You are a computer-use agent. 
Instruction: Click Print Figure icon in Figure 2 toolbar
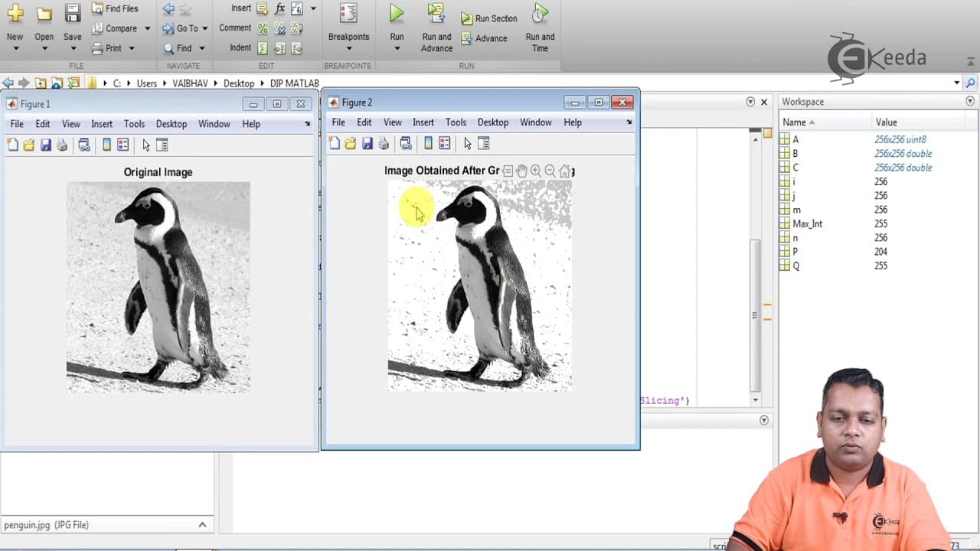(x=384, y=143)
